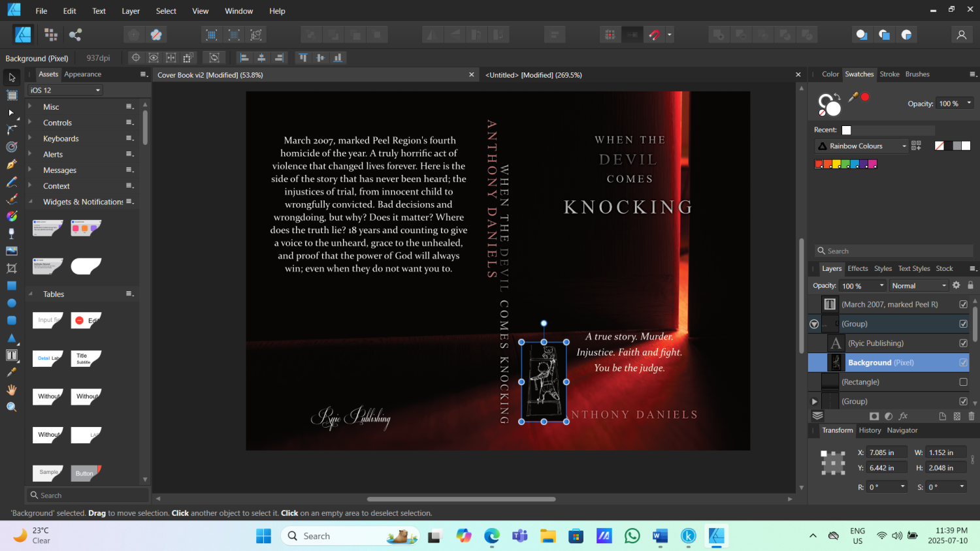Click the Replace Image icon in context toolbar

tap(214, 57)
